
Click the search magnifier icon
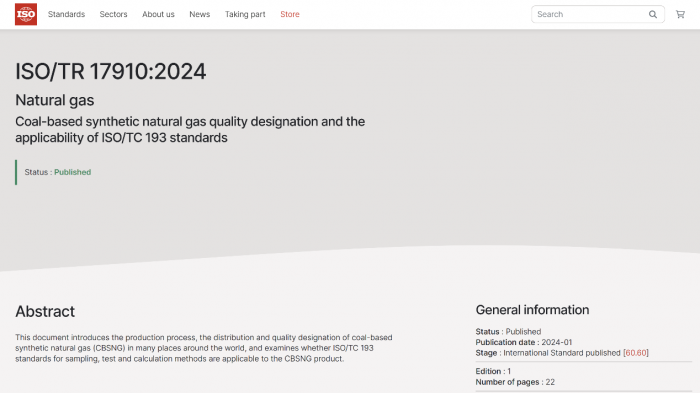tap(653, 14)
